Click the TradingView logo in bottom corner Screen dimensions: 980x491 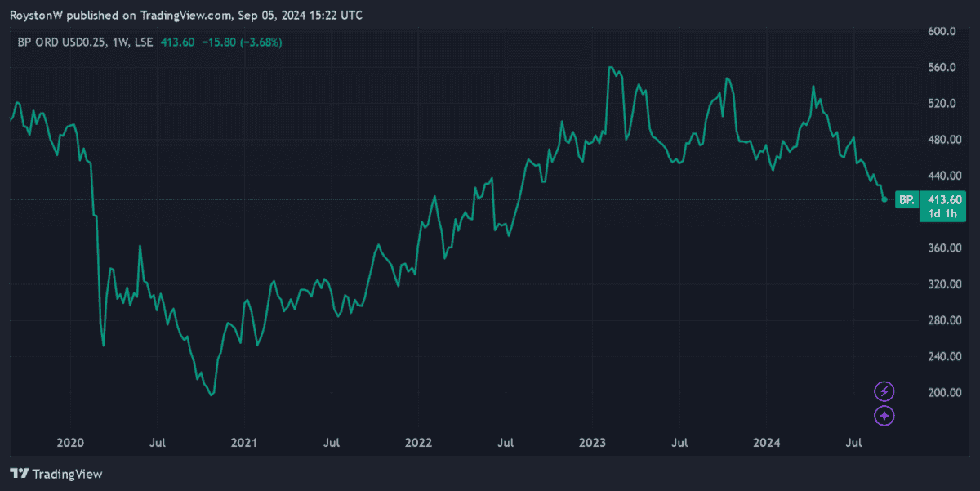[56, 474]
